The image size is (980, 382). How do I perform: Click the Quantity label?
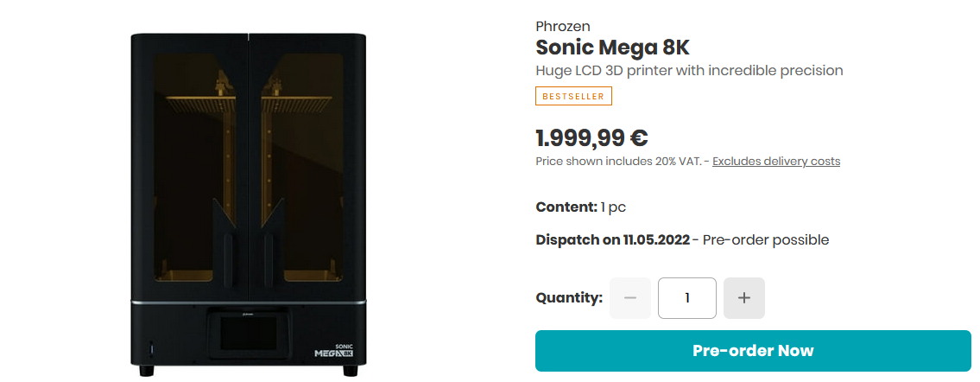569,298
